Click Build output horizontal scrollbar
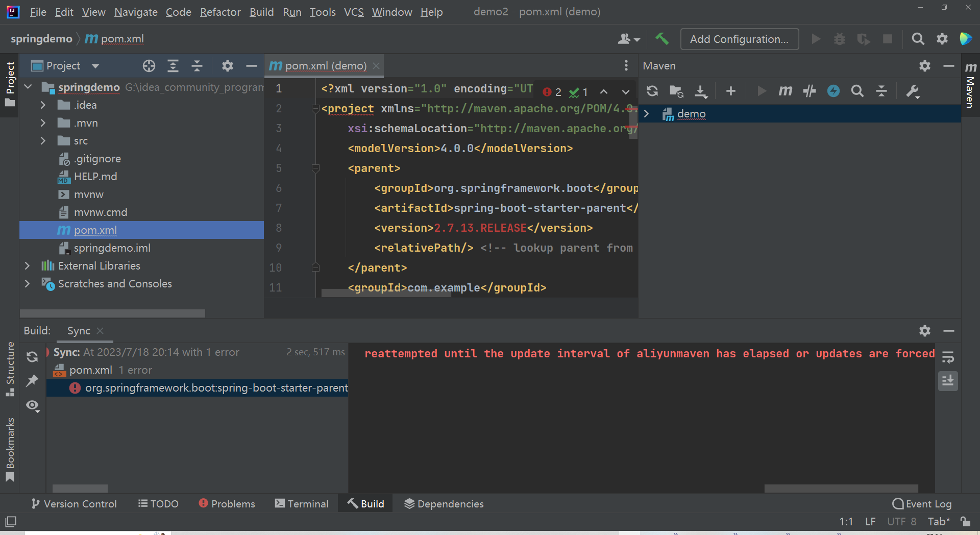 [841, 489]
